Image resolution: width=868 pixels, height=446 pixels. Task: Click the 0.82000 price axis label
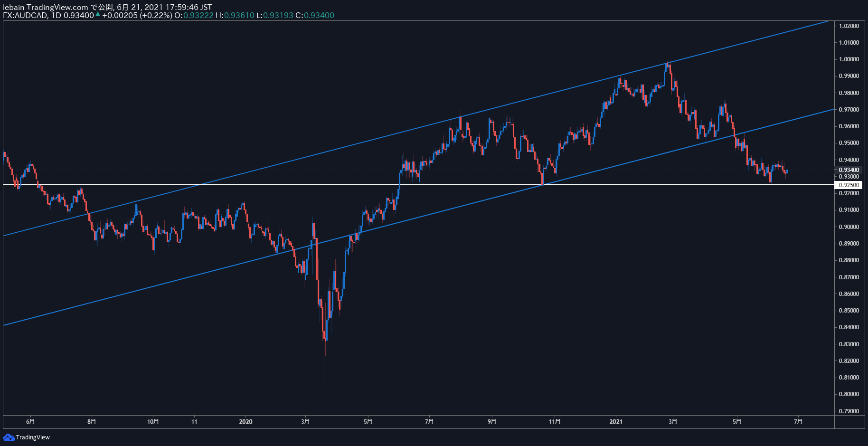(849, 361)
